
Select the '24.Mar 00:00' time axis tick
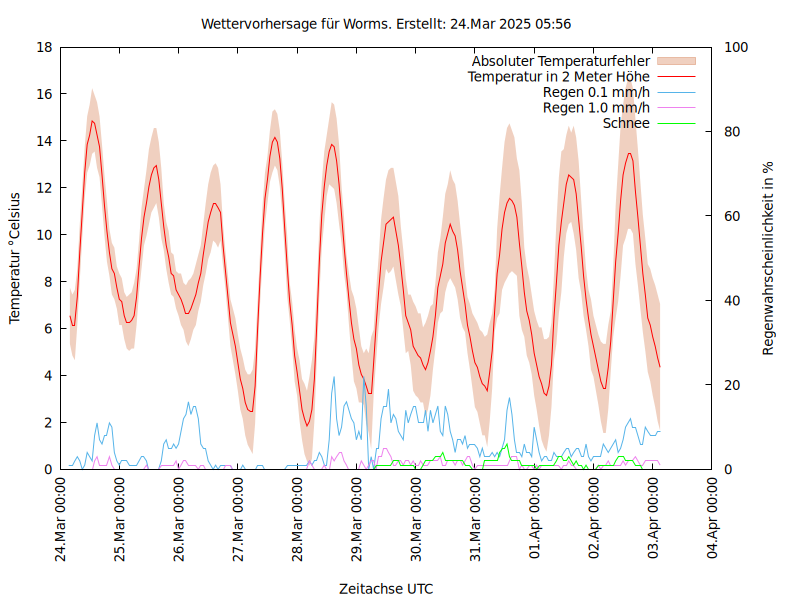click(x=61, y=521)
